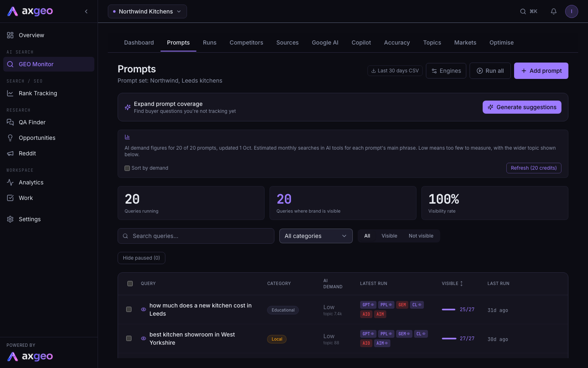This screenshot has width=588, height=368.
Task: Open Opportunities in sidebar
Action: pyautogui.click(x=49, y=138)
